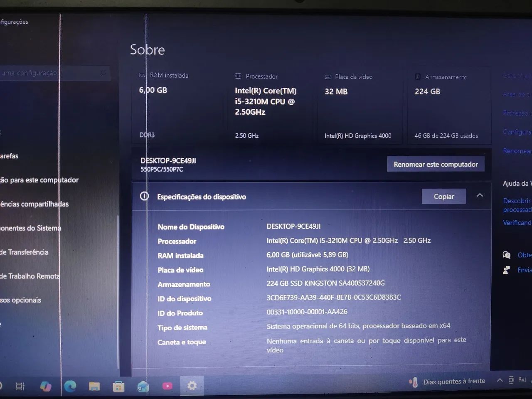Click the settings search field

coord(54,73)
